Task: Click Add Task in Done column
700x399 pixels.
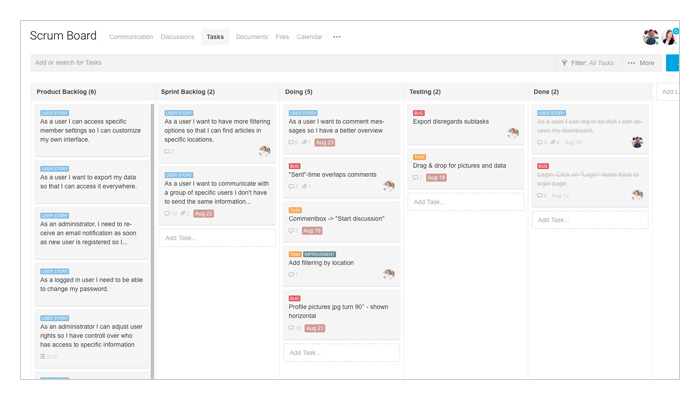Action: coord(590,220)
